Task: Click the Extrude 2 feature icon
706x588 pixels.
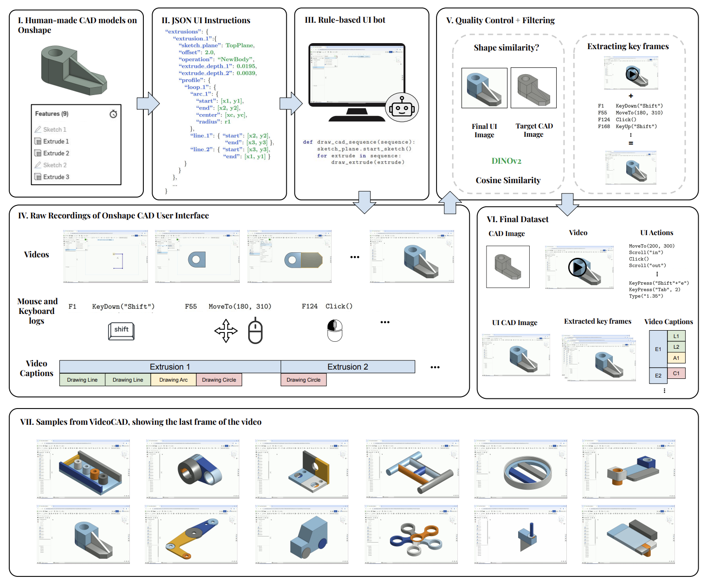Action: 38,153
